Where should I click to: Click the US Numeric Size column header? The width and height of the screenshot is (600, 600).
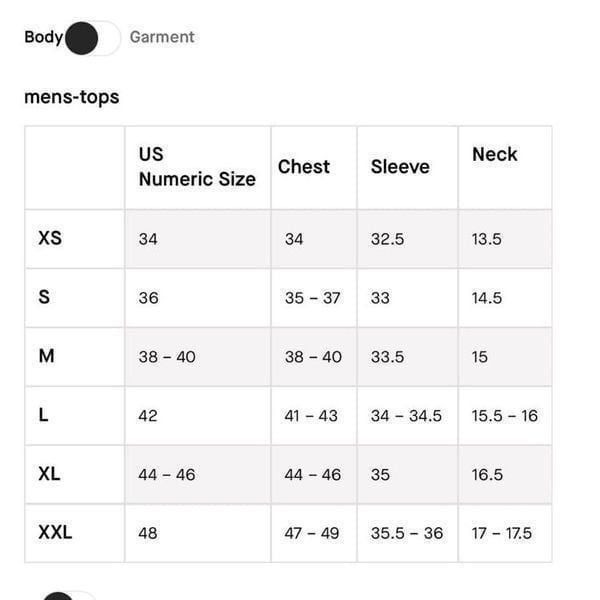(197, 167)
